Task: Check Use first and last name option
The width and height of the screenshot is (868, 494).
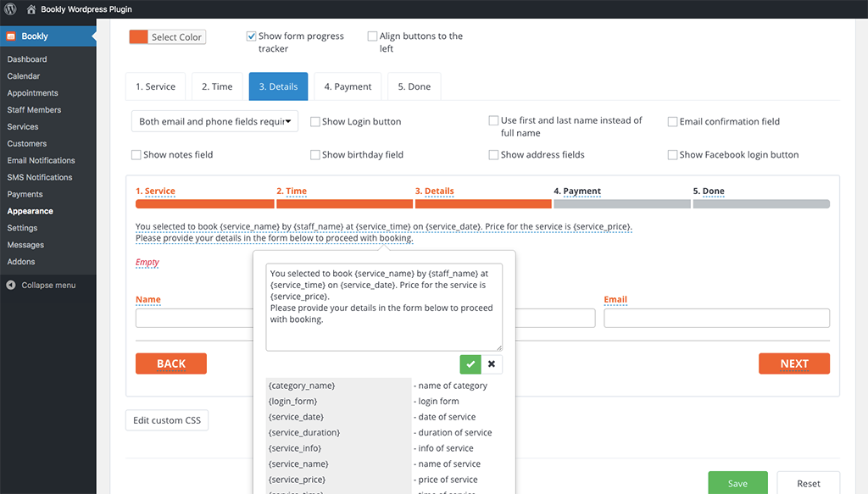Action: click(493, 120)
